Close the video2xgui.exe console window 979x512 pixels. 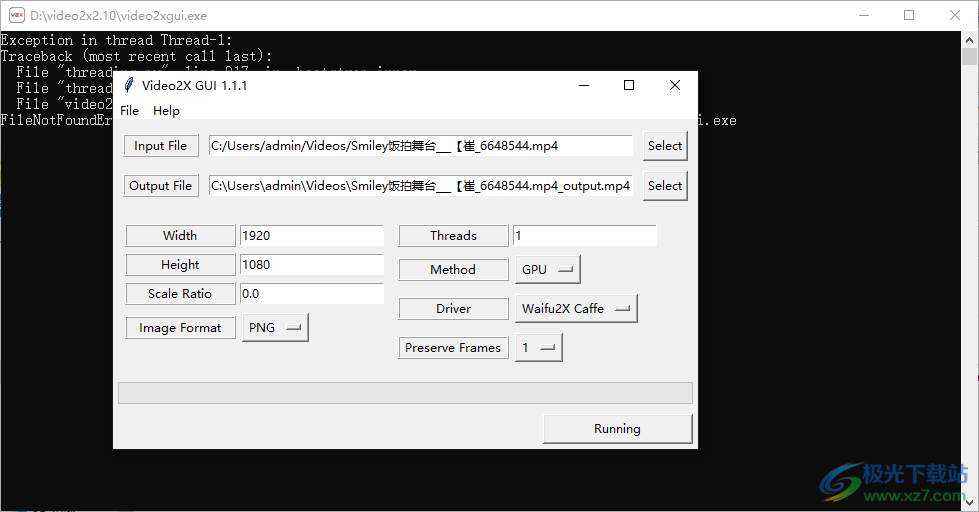click(x=955, y=15)
